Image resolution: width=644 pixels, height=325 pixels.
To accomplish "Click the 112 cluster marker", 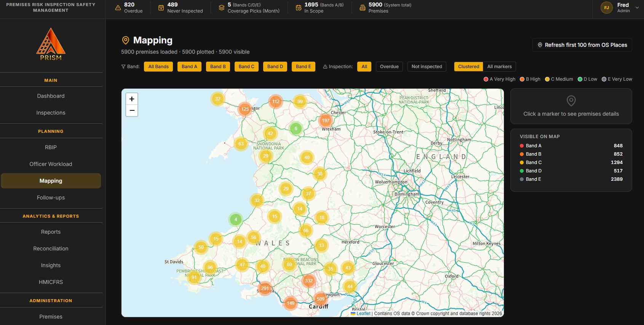I will [276, 101].
